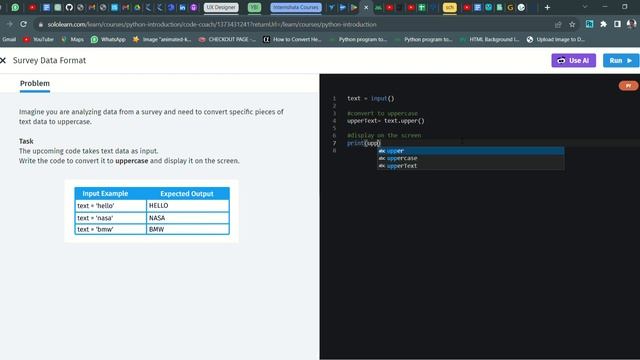Click code line 4 'upperText= text.upper()'
640x360 pixels.
(x=386, y=121)
